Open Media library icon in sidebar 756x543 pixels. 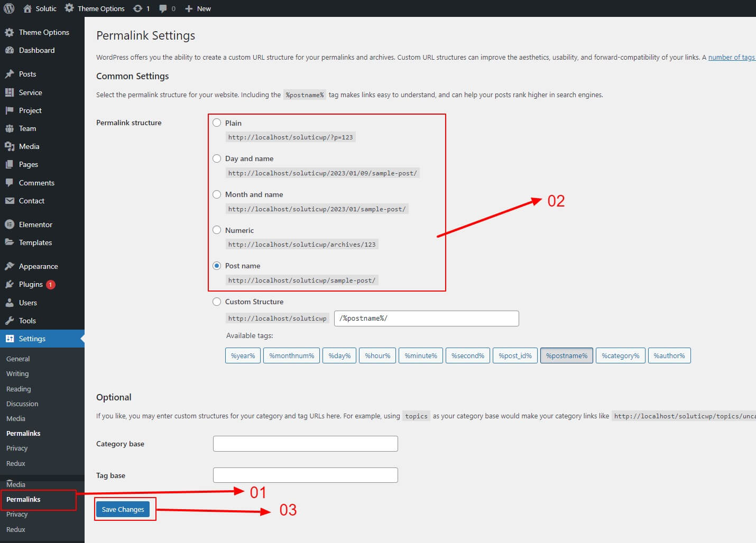(x=10, y=146)
